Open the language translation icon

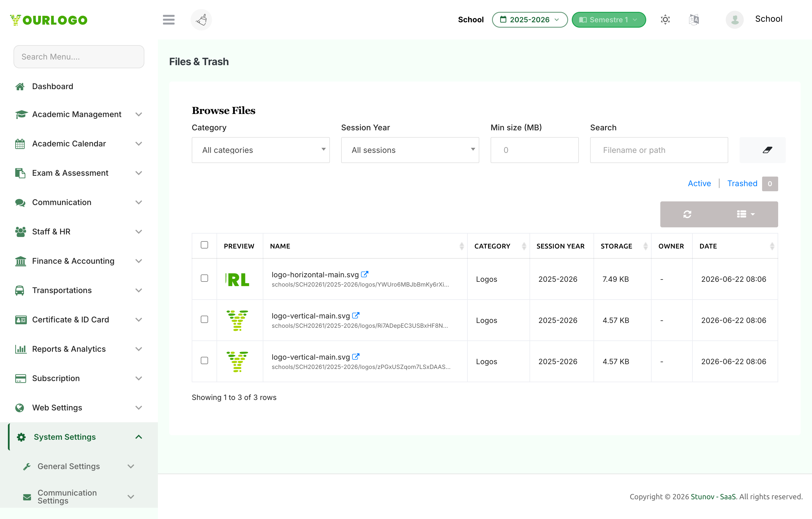pyautogui.click(x=694, y=19)
